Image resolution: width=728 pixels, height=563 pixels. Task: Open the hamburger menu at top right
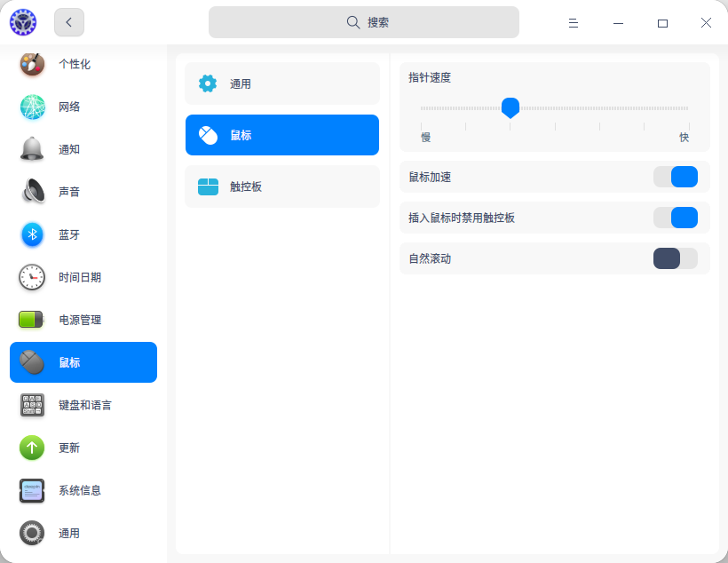tap(574, 22)
